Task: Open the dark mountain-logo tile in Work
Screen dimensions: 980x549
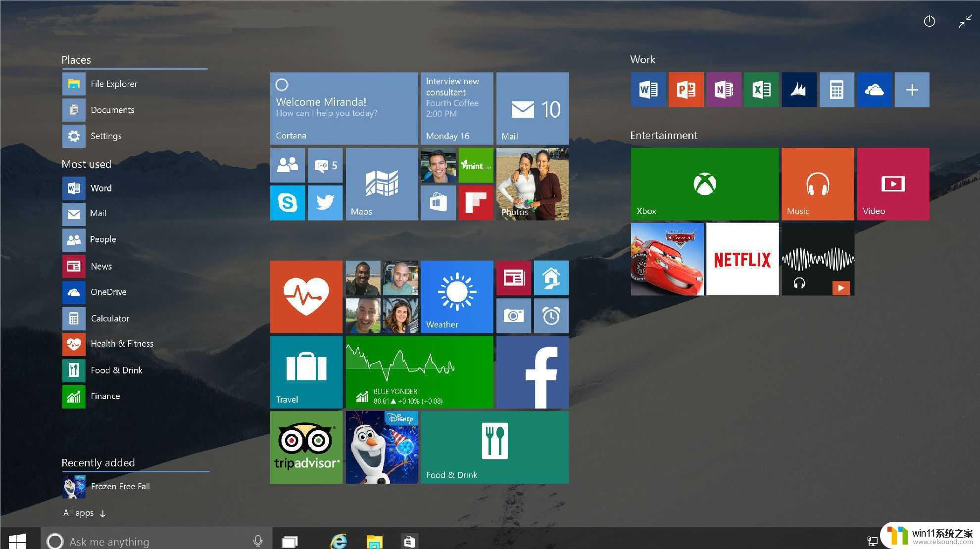Action: (799, 90)
